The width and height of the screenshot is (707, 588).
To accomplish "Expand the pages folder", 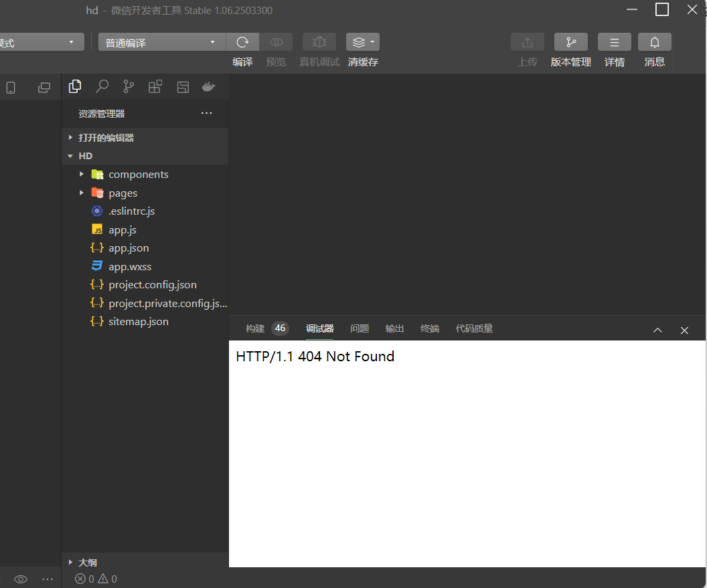I will tap(145, 193).
